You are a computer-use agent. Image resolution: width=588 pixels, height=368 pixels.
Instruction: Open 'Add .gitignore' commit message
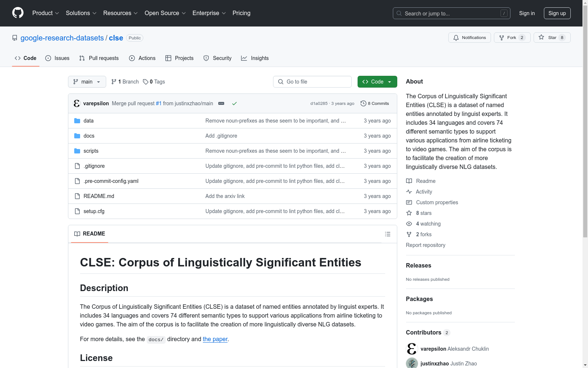[x=221, y=136]
